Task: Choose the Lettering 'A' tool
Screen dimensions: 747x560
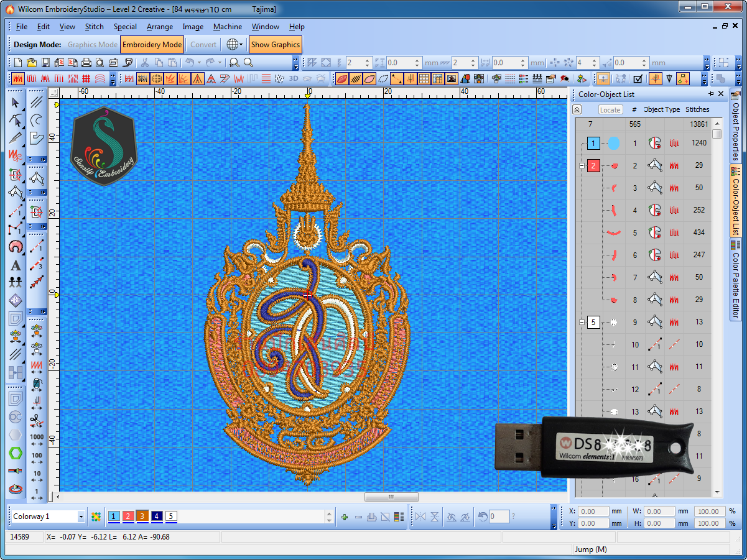Action: 16,265
